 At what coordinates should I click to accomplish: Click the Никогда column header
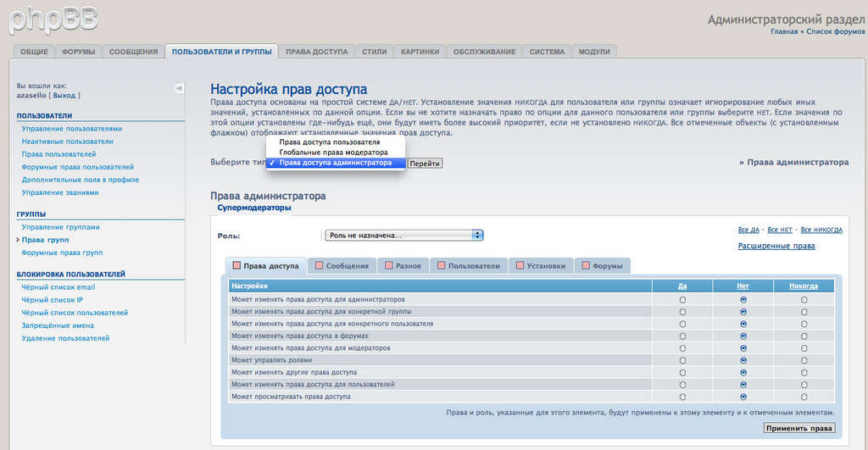click(804, 286)
